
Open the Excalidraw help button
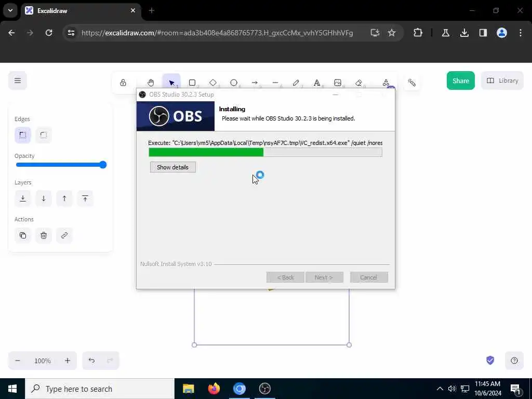pyautogui.click(x=514, y=361)
